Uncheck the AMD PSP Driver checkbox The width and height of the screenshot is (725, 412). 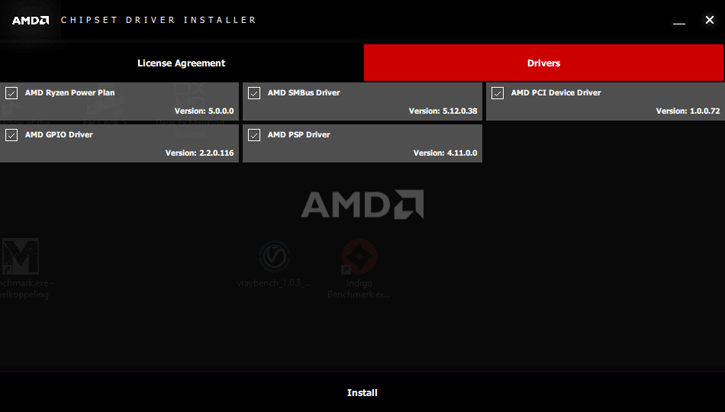[254, 135]
